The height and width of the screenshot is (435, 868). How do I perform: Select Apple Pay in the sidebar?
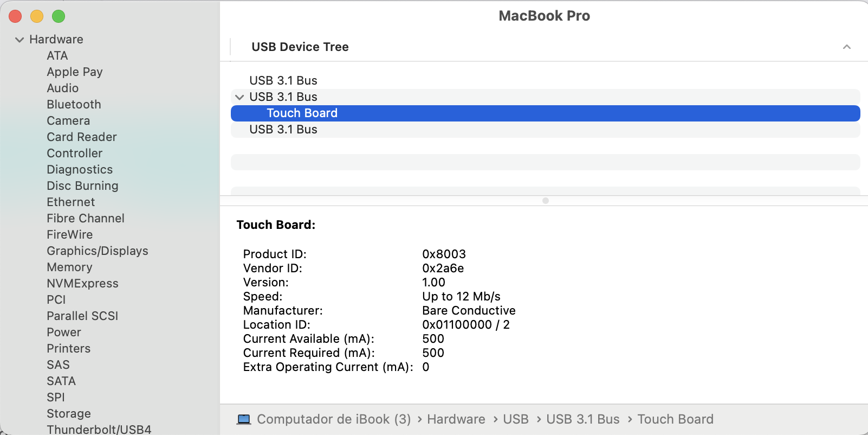tap(75, 72)
